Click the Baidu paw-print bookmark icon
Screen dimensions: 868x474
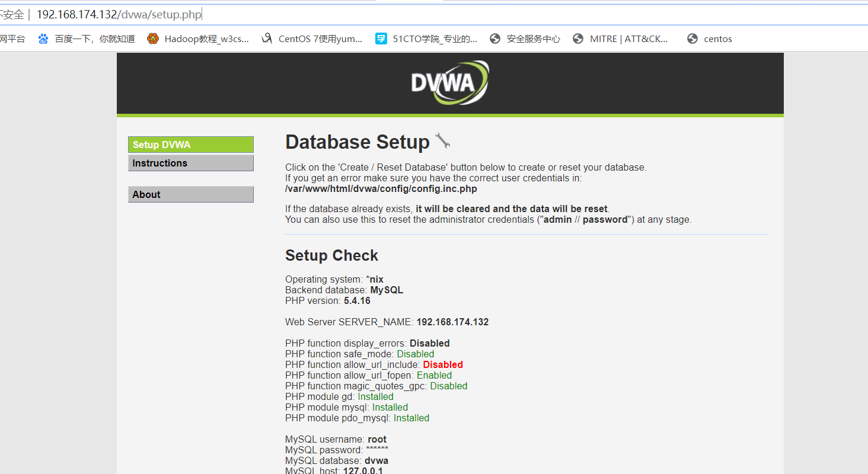click(x=43, y=38)
